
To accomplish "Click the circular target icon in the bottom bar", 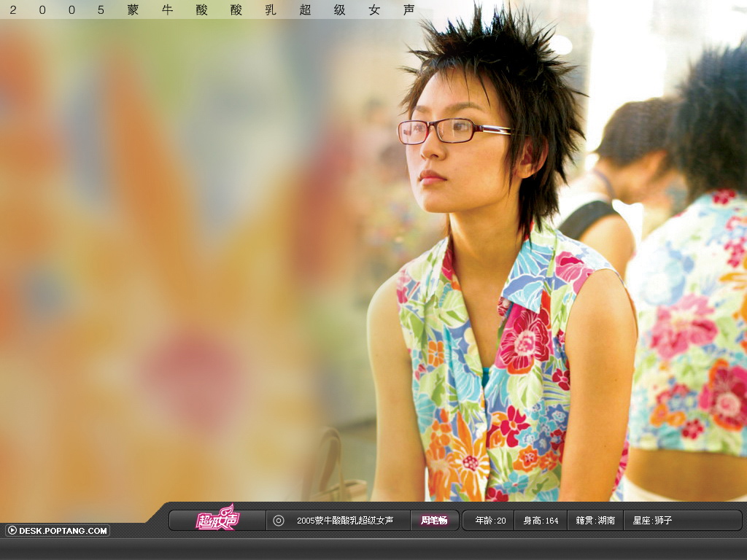I will pyautogui.click(x=278, y=521).
